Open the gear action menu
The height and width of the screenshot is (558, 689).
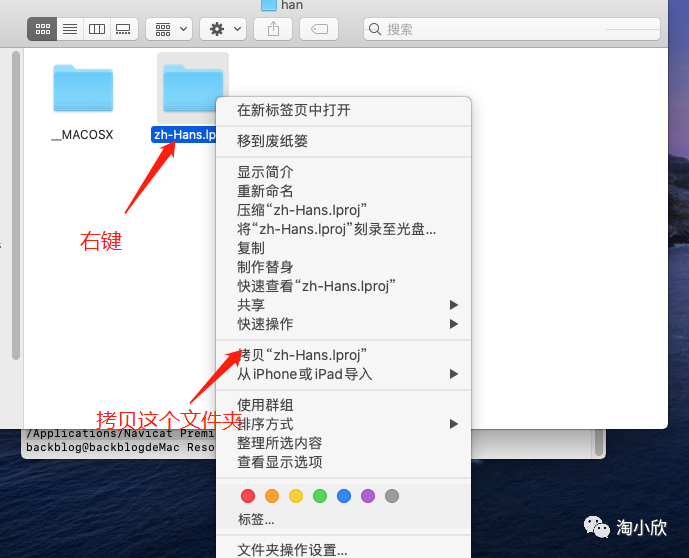(223, 29)
